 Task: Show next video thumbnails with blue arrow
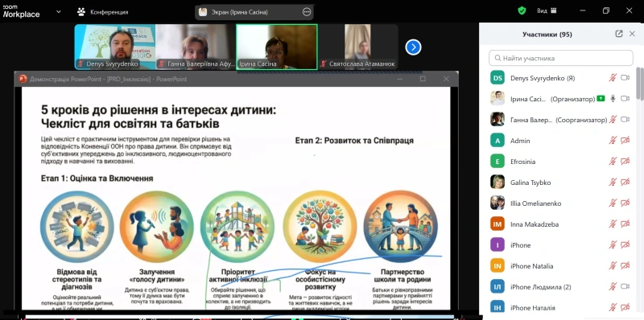tap(413, 47)
